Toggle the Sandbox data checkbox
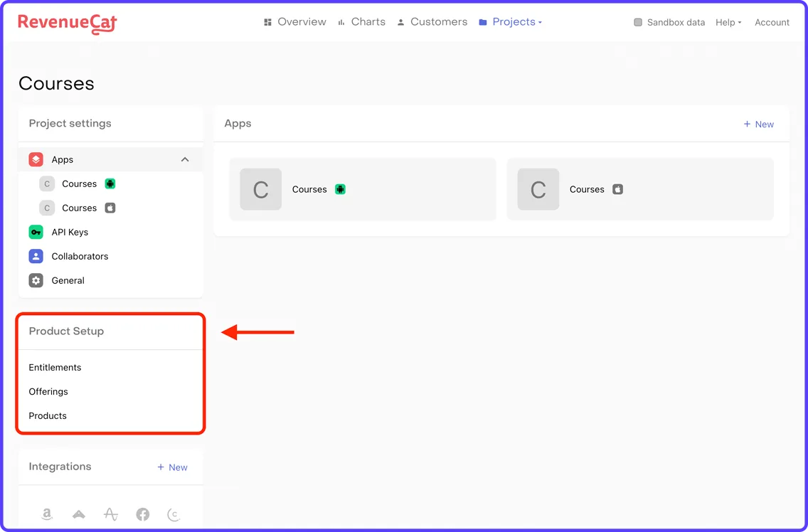The height and width of the screenshot is (532, 808). click(638, 22)
